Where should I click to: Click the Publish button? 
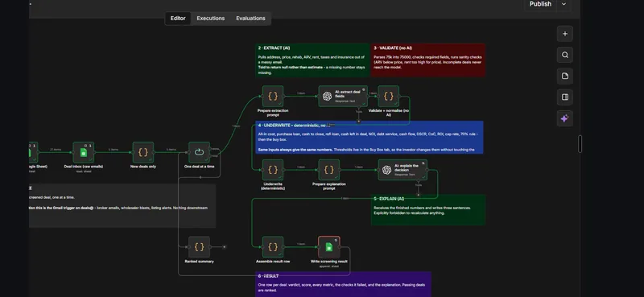pyautogui.click(x=540, y=4)
